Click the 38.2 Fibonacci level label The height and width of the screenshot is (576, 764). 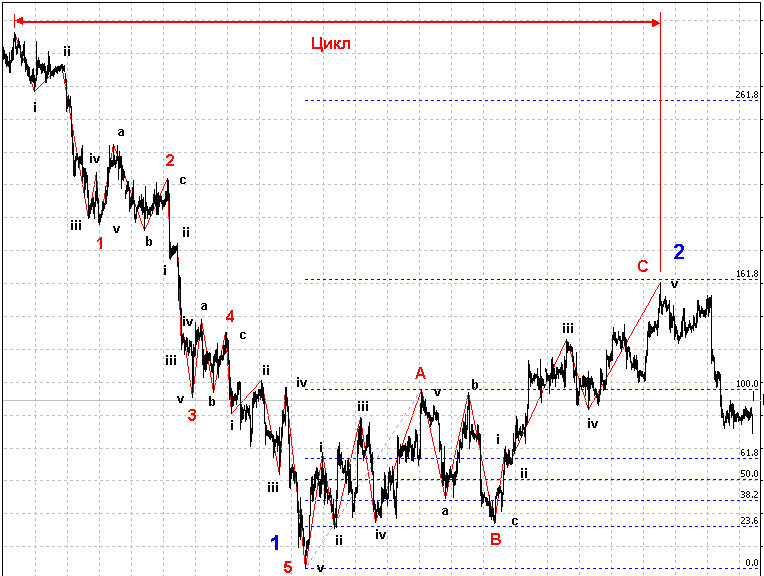[749, 495]
